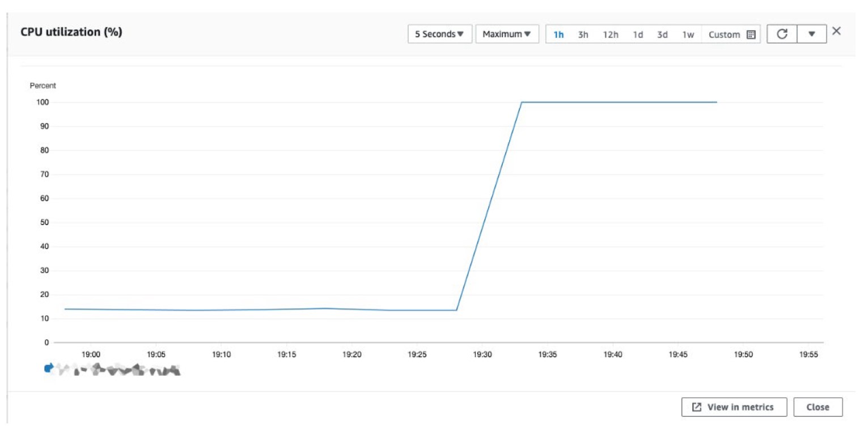Expand the arrow menu beside refresh
Viewport: 868px width, 437px height.
point(811,34)
